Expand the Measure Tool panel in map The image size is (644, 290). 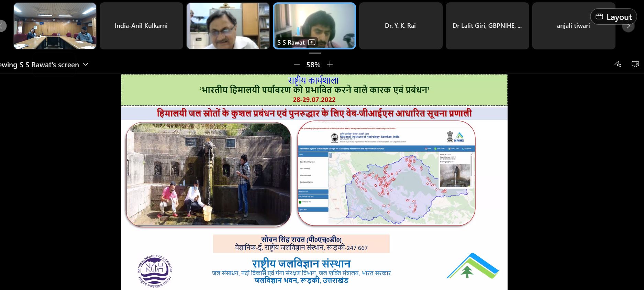(x=313, y=192)
